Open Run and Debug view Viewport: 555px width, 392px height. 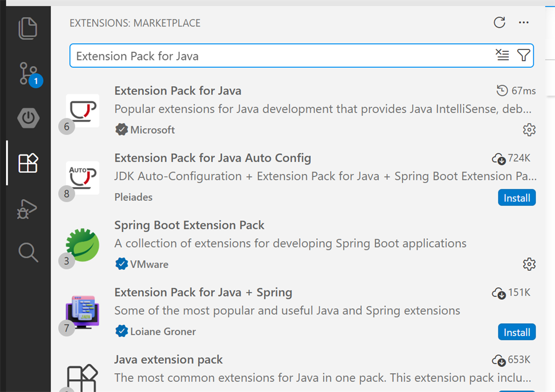point(27,209)
